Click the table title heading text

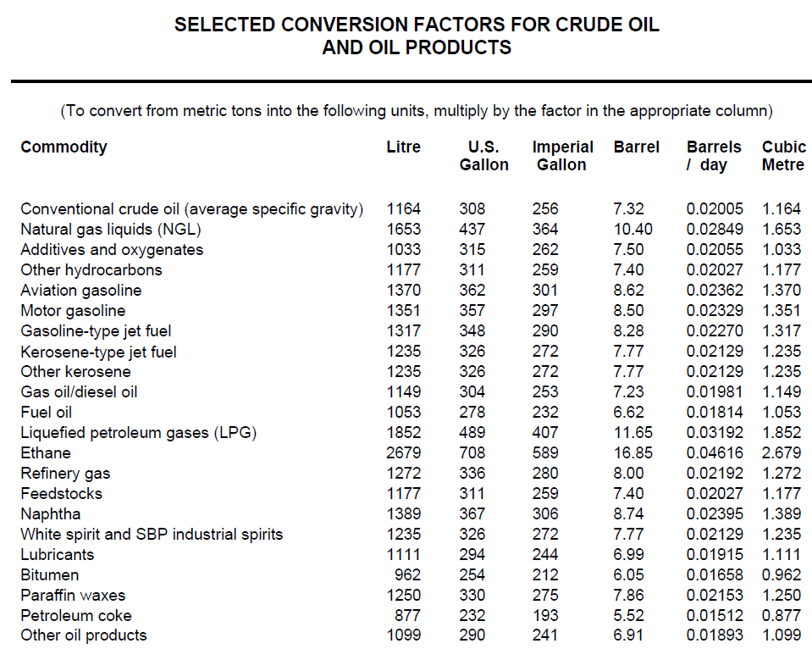coord(417,36)
